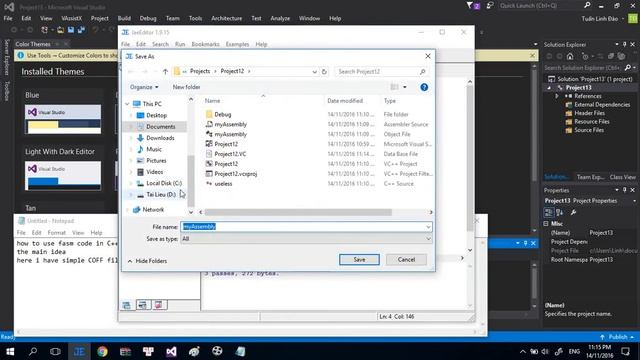
Task: Sort files by Date modified column
Action: [x=345, y=101]
